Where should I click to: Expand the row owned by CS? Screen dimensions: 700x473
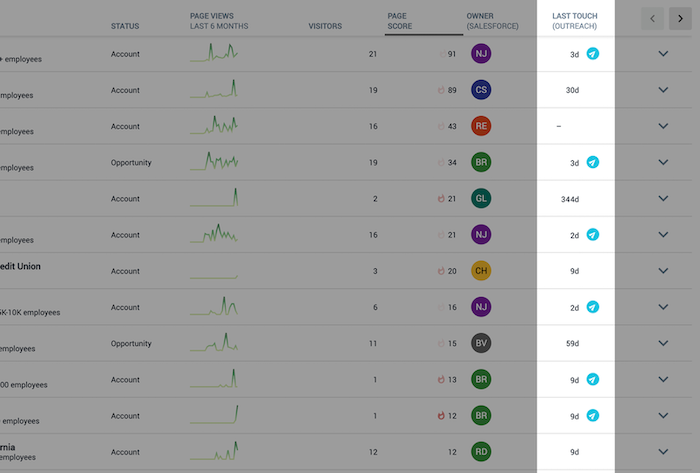click(x=663, y=90)
